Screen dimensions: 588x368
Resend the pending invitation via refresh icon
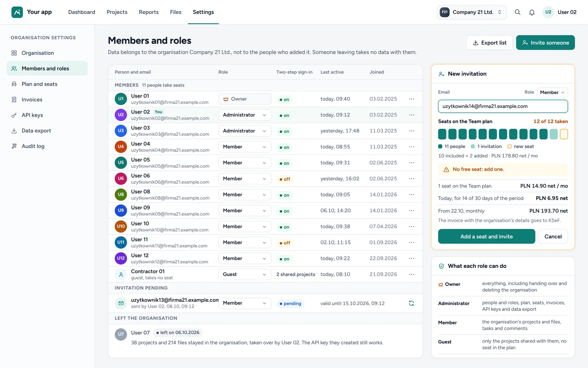412,303
